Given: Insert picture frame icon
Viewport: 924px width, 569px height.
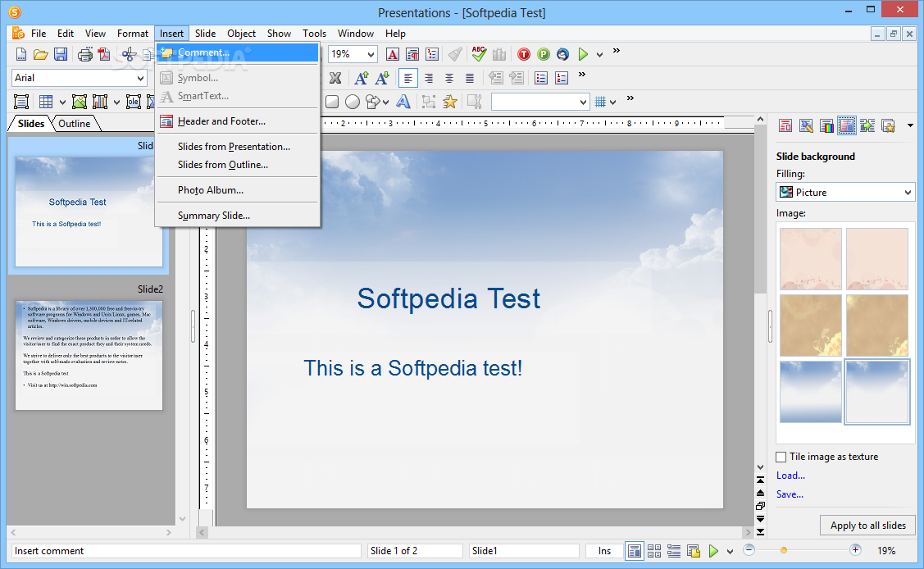Looking at the screenshot, I should click(80, 102).
